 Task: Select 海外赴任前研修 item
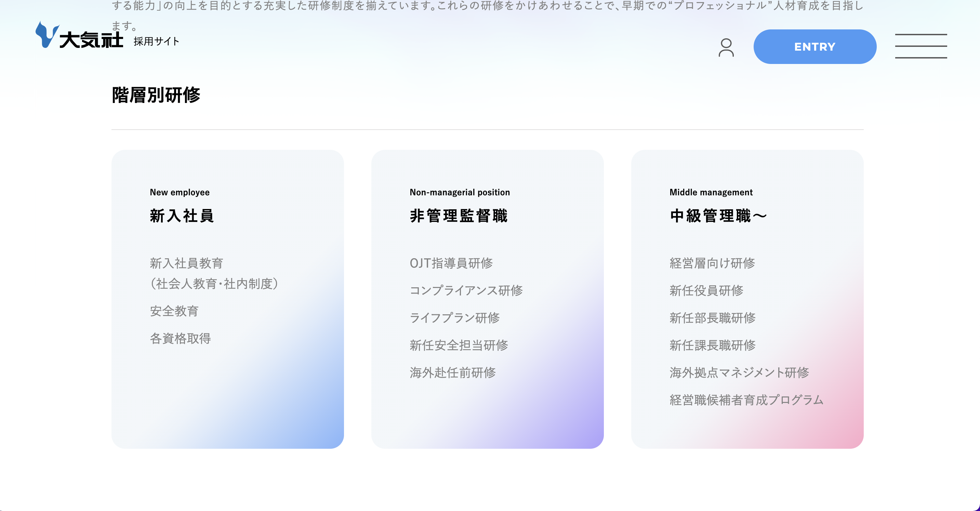pyautogui.click(x=453, y=372)
